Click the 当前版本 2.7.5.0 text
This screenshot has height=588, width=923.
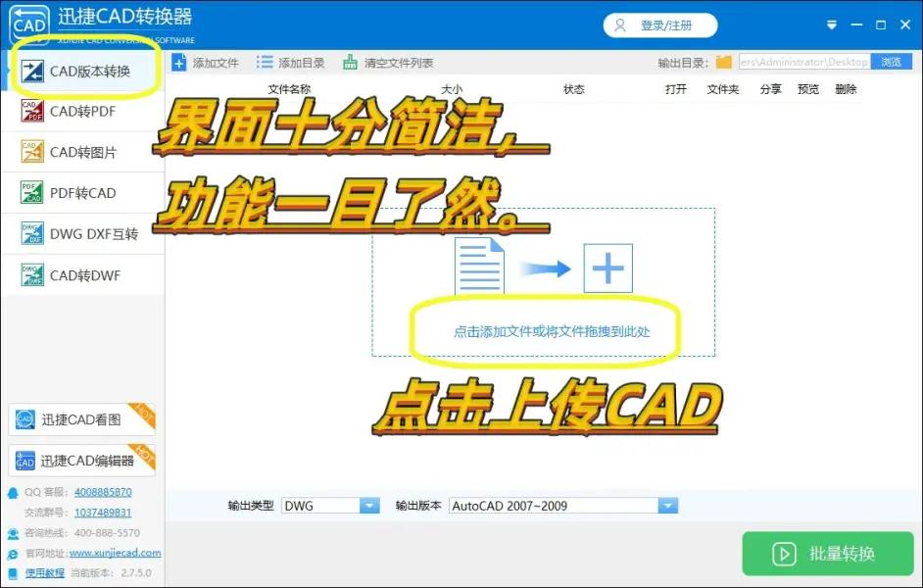(111, 572)
